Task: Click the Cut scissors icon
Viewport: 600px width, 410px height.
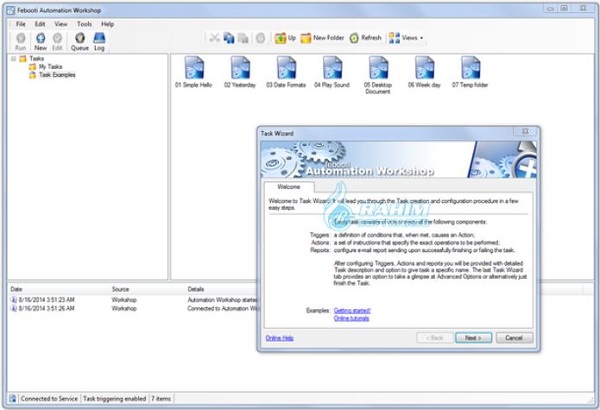Action: click(x=214, y=38)
